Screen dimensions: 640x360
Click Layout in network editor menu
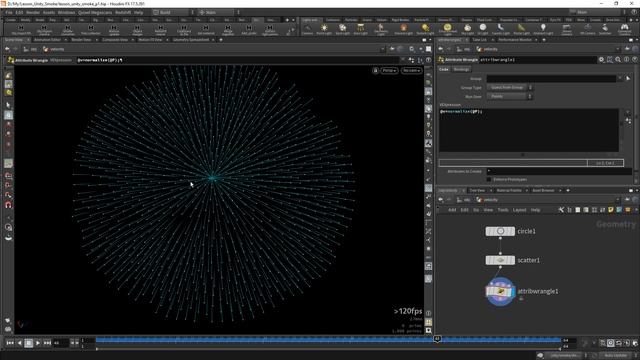tap(519, 210)
